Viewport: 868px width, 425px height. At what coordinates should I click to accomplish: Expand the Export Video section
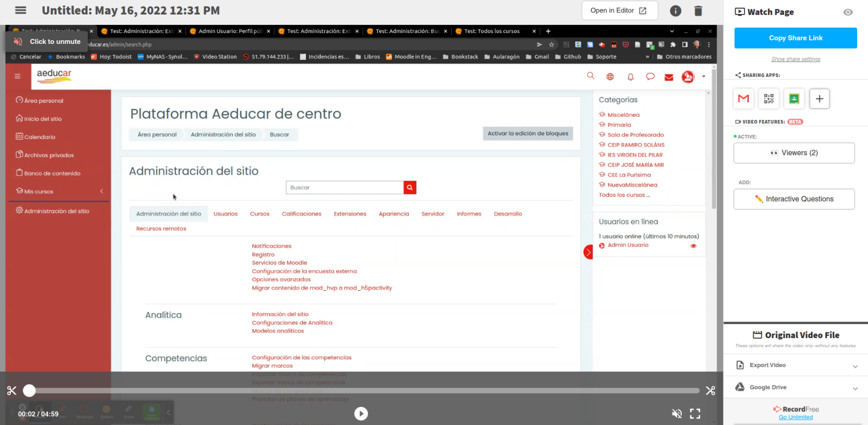(x=796, y=365)
